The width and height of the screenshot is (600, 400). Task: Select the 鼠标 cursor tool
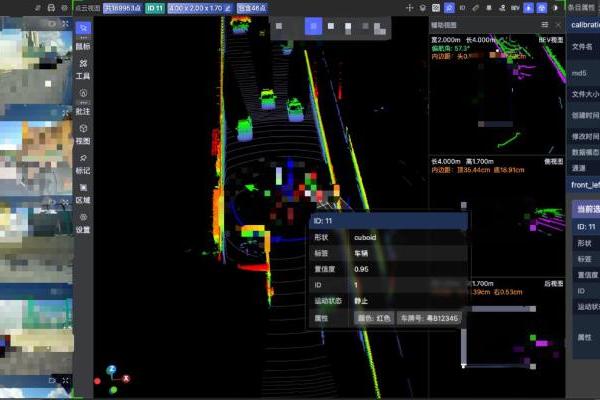click(x=83, y=38)
